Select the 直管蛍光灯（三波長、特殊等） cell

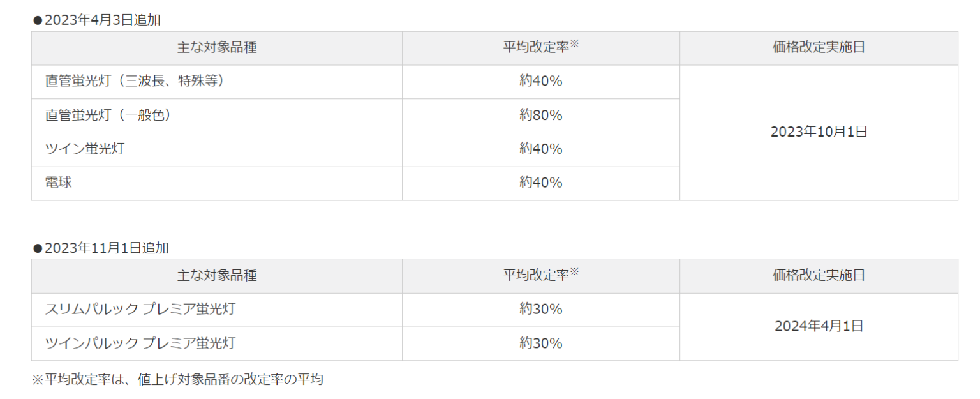pos(135,82)
